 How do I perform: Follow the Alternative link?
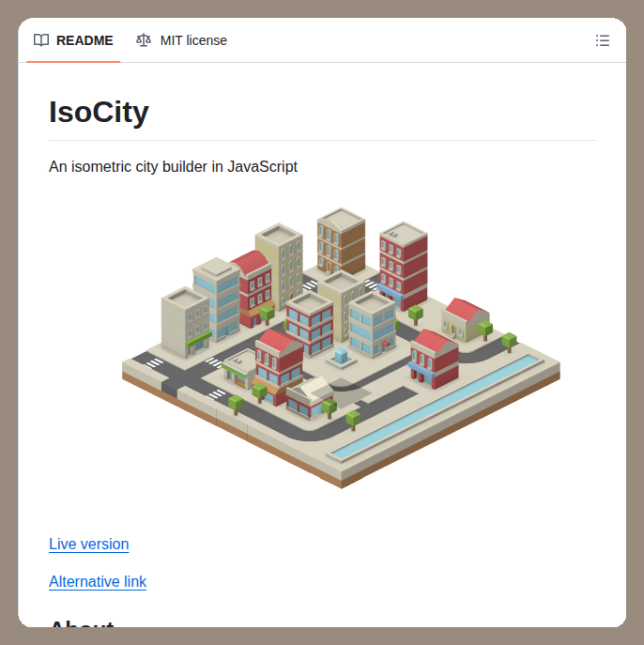point(98,581)
